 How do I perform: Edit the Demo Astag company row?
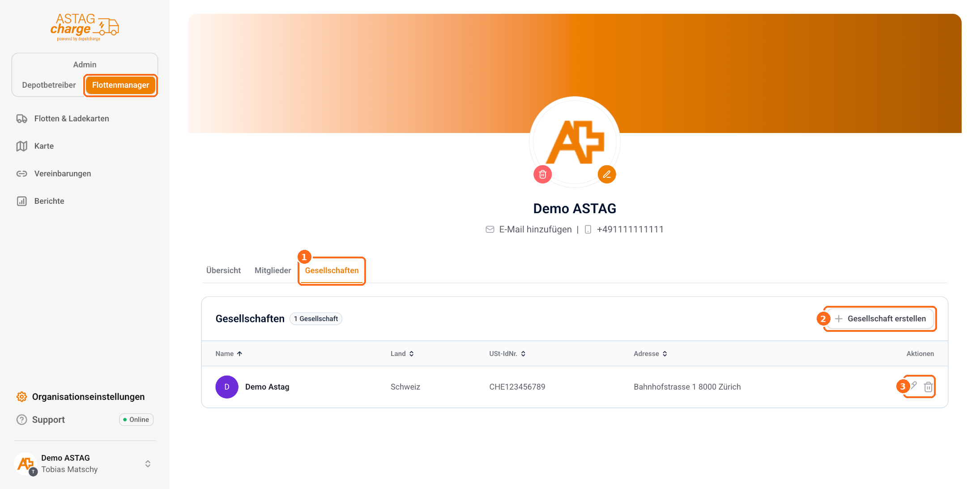(x=913, y=386)
